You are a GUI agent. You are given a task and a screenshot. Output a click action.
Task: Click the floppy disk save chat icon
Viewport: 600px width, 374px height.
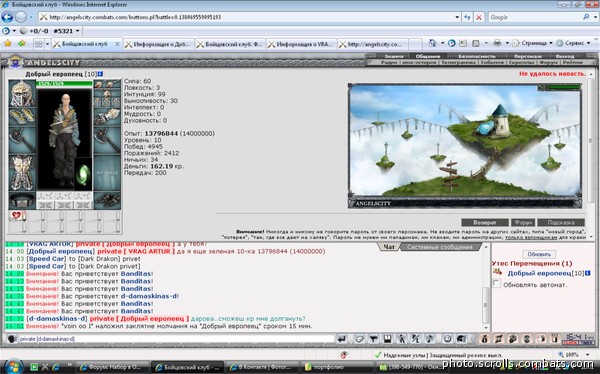(387, 339)
